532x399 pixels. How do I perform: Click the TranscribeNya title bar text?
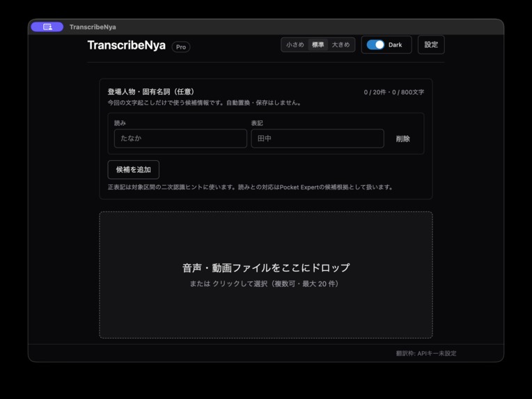point(93,27)
